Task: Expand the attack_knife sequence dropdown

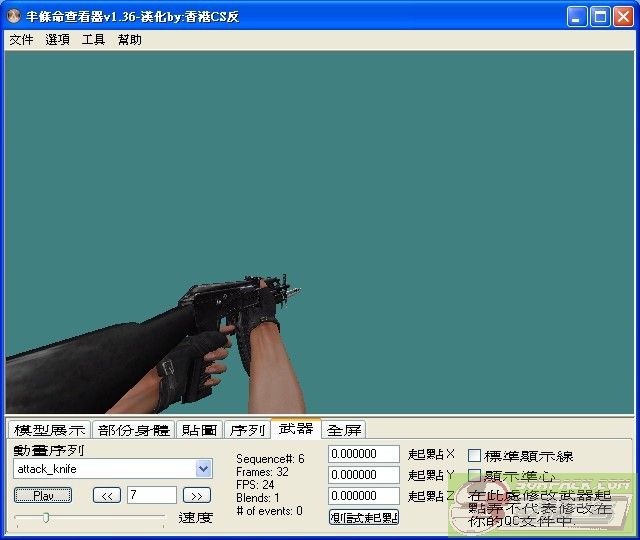Action: point(204,468)
